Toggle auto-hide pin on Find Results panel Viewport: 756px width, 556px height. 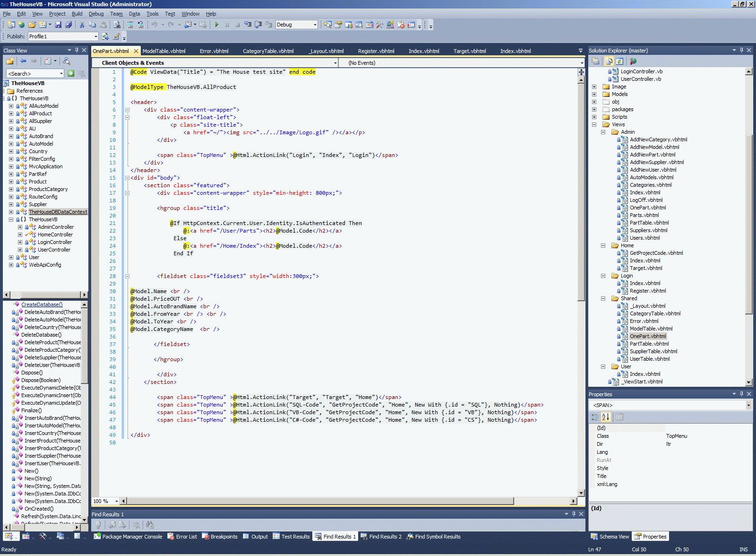[x=574, y=514]
